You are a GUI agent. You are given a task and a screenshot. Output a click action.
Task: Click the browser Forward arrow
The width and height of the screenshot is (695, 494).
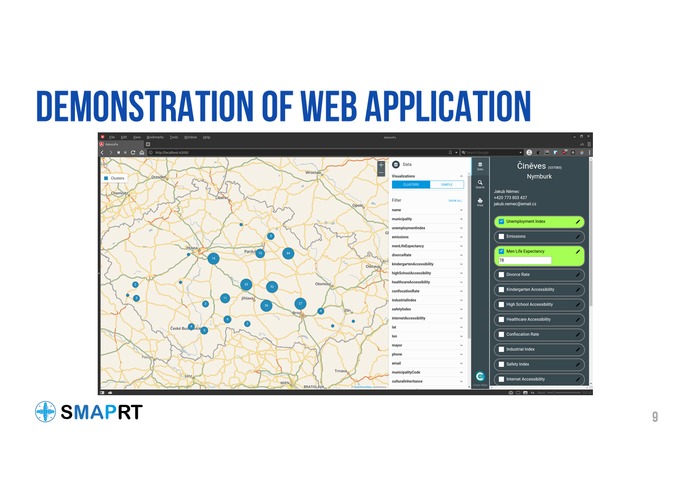point(110,152)
